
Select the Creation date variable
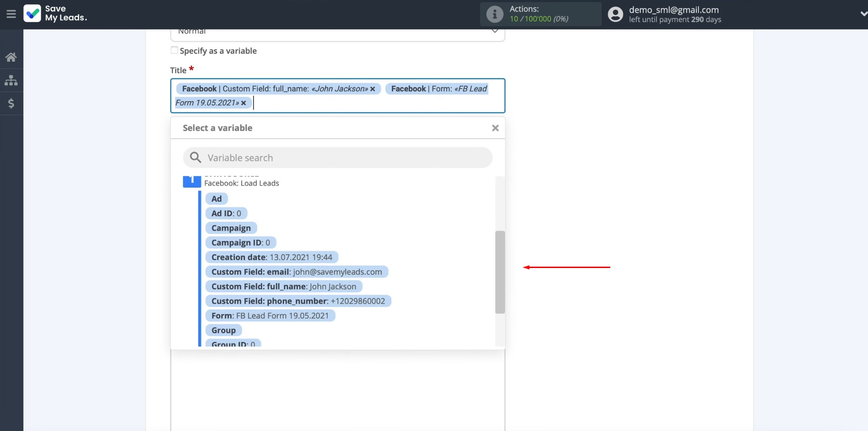pyautogui.click(x=272, y=257)
